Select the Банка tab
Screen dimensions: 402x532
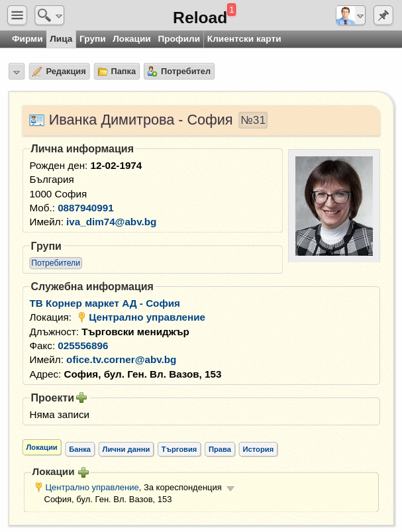79,449
